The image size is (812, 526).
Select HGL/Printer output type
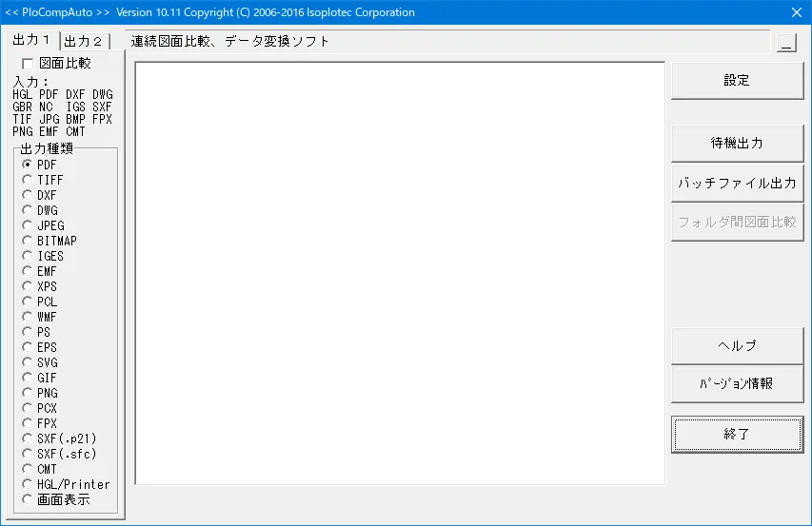(x=67, y=484)
